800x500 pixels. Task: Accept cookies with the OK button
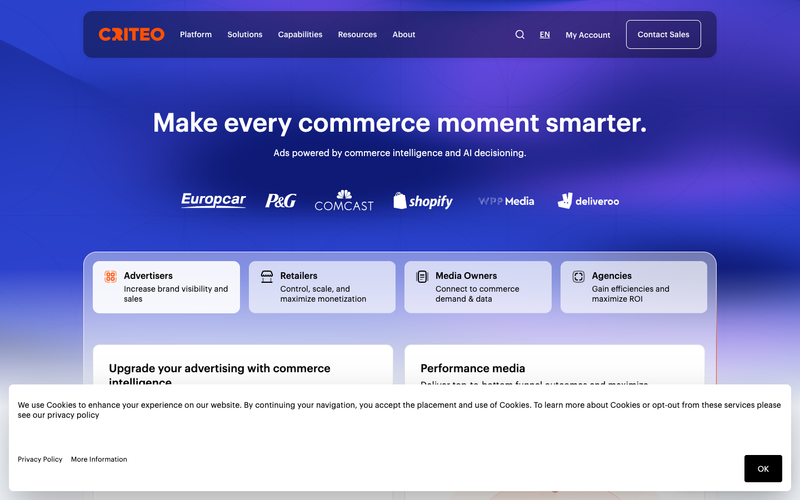click(763, 468)
